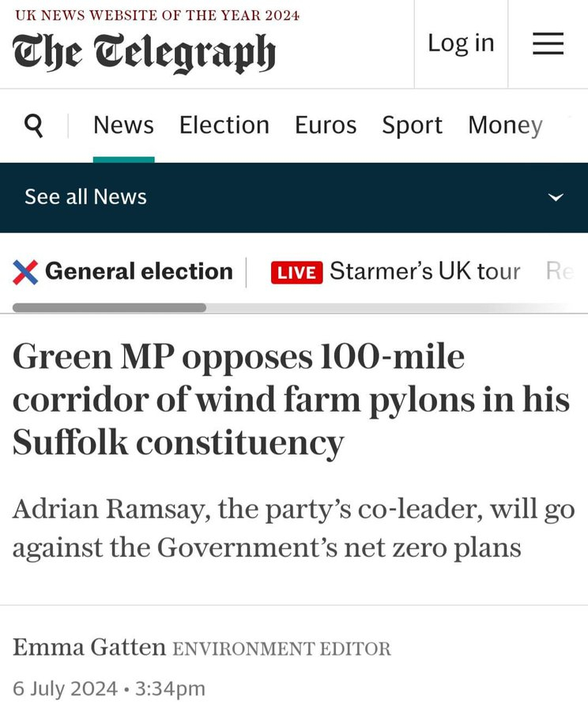Image resolution: width=588 pixels, height=711 pixels.
Task: Click the red LIVE badge
Action: pyautogui.click(x=296, y=273)
